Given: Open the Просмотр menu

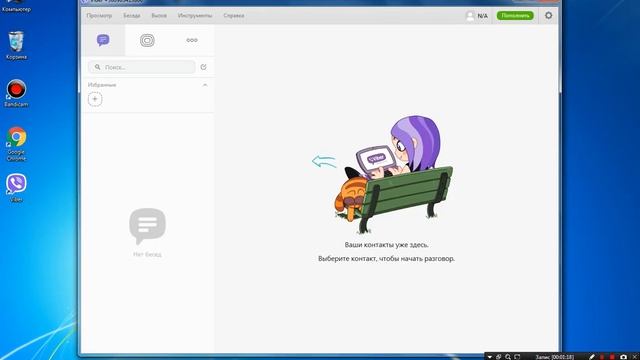Looking at the screenshot, I should point(99,16).
